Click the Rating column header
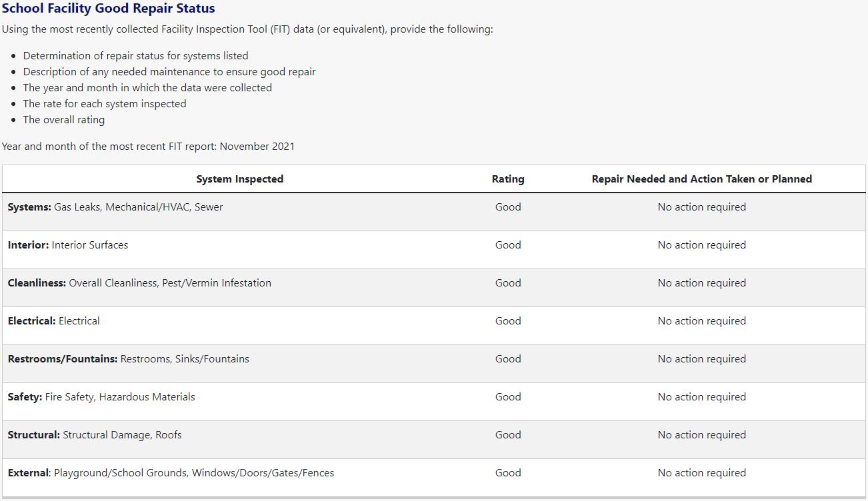868x501 pixels. [508, 179]
